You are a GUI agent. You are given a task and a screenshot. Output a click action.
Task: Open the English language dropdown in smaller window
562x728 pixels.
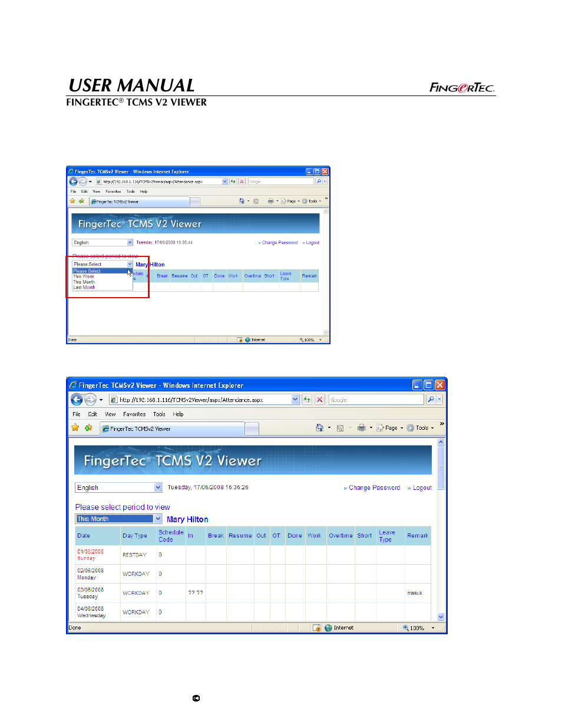pyautogui.click(x=103, y=242)
